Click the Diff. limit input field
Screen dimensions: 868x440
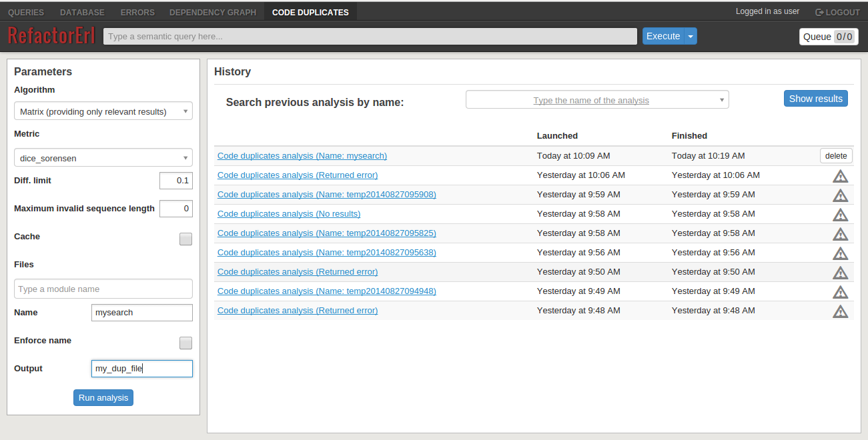pyautogui.click(x=176, y=181)
